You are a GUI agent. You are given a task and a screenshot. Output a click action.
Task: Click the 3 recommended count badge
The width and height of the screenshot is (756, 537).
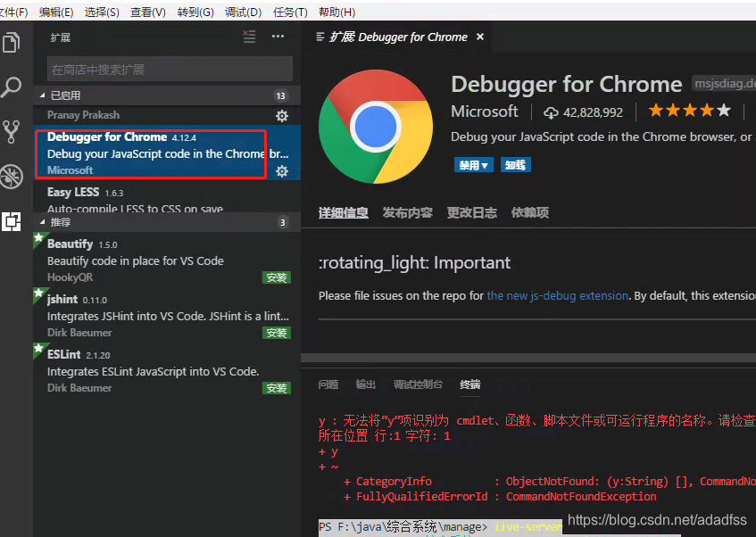[283, 223]
